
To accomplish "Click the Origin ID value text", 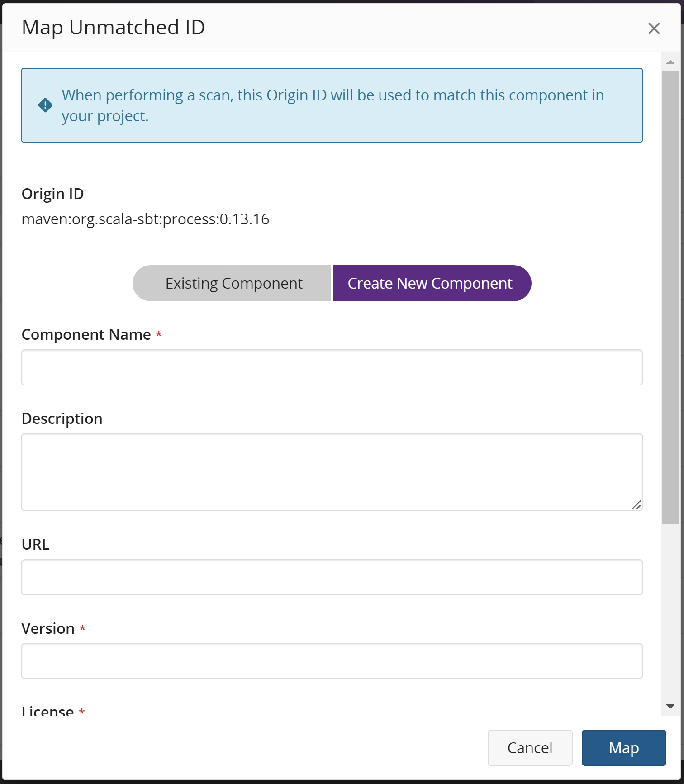I will click(145, 219).
